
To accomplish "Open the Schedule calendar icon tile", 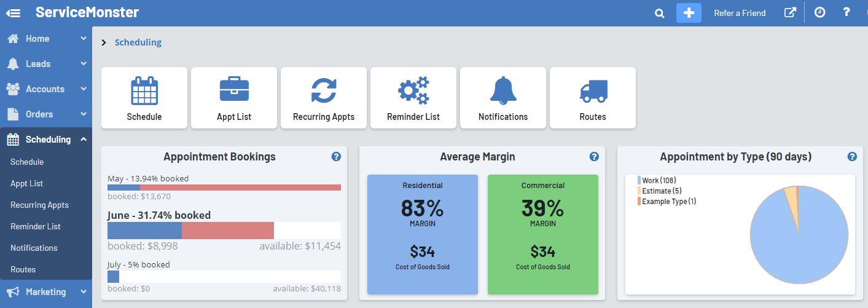I will click(x=144, y=91).
